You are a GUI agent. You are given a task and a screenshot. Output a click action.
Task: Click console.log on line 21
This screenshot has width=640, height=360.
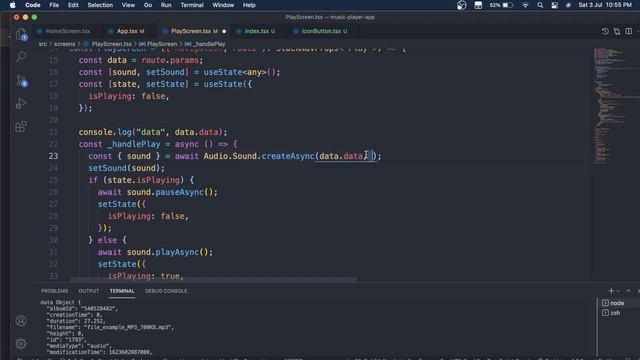(x=105, y=132)
